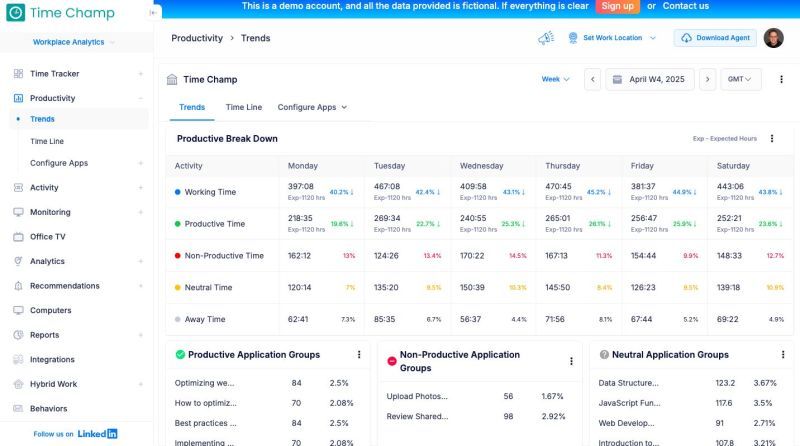Open the Set Work Location dropdown

612,38
